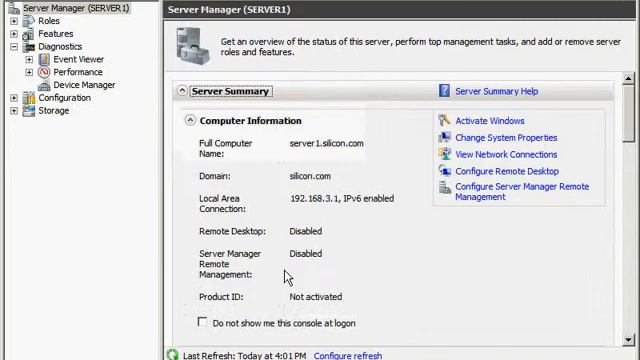The width and height of the screenshot is (640, 360).
Task: Click the Event Viewer icon
Action: pos(44,60)
